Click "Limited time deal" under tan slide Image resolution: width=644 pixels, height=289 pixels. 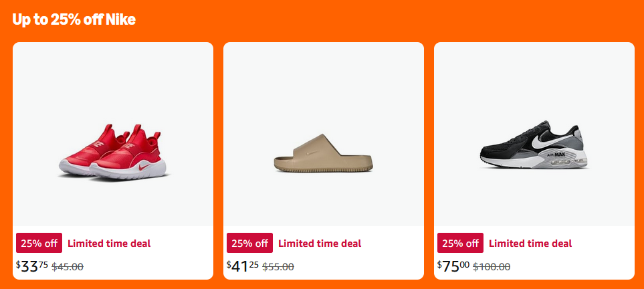coord(320,244)
